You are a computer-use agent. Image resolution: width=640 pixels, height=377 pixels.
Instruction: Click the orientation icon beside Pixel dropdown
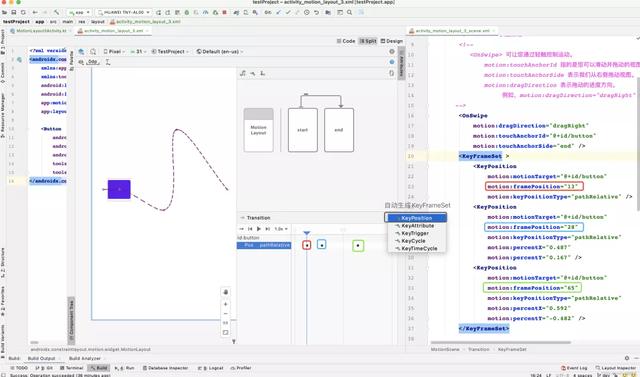(x=93, y=51)
